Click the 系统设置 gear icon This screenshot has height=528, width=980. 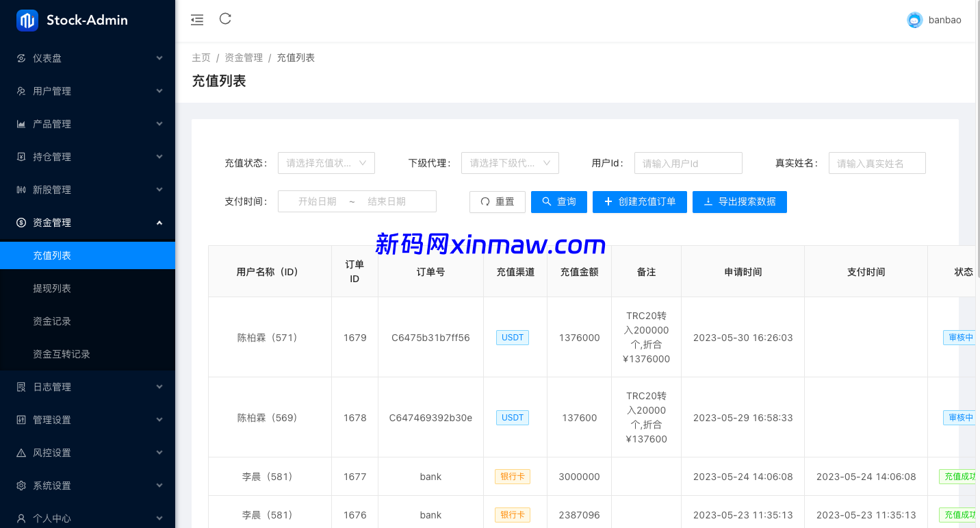(x=21, y=486)
